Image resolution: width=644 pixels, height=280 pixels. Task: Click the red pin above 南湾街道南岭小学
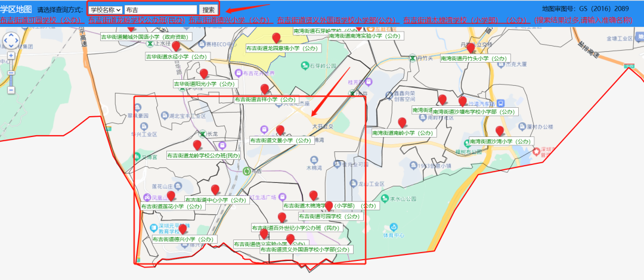[x=402, y=123]
